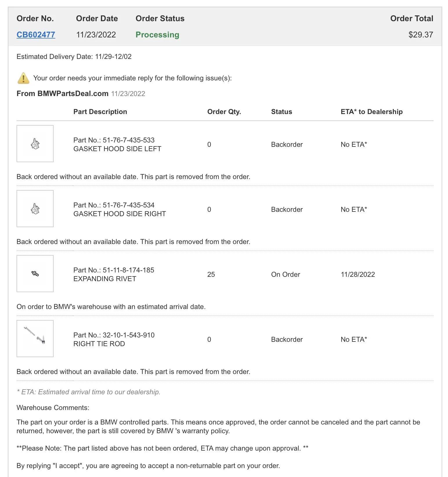Viewport: 448px width, 477px height.
Task: Click the Status column header
Action: click(x=282, y=112)
